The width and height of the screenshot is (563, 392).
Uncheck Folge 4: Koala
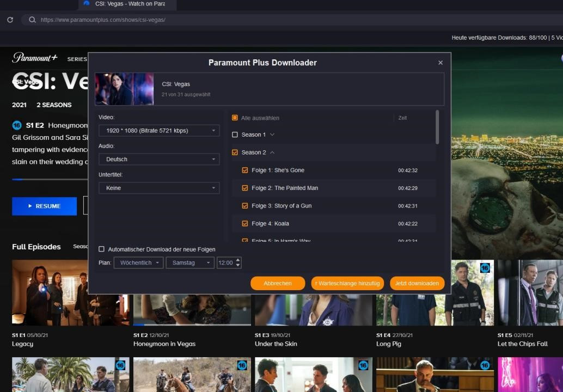click(245, 223)
